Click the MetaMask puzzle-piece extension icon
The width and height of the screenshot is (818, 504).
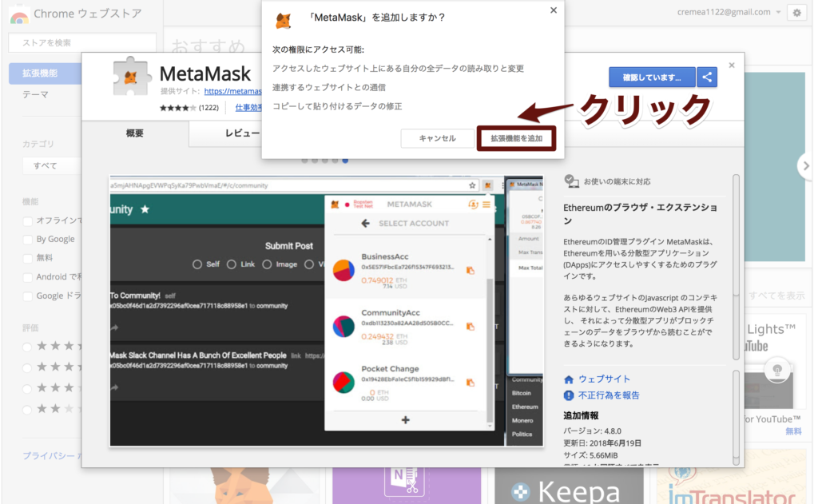tap(131, 77)
